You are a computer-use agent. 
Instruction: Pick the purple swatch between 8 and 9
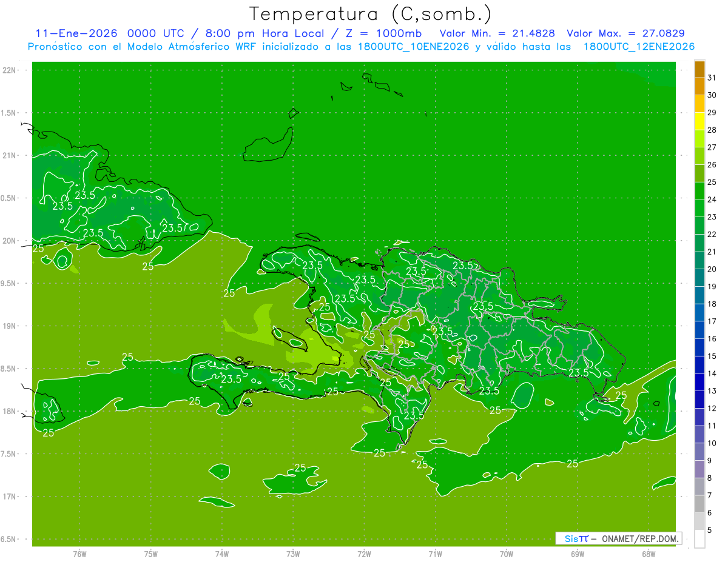tap(699, 469)
